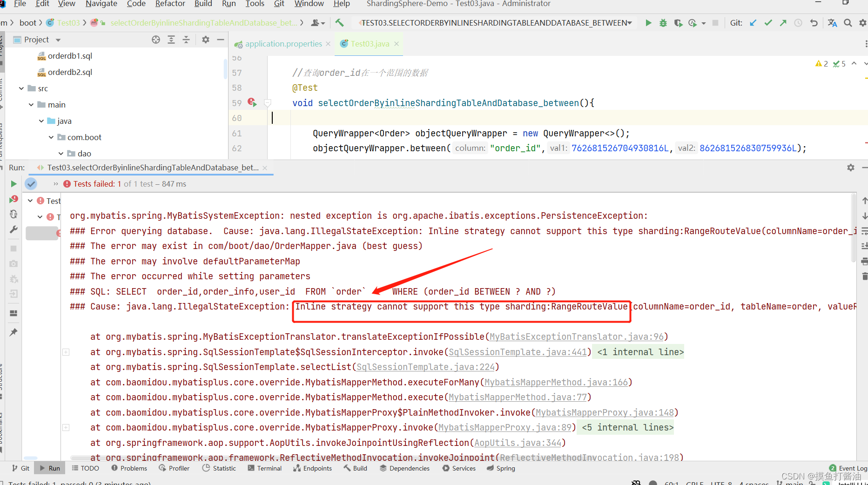Image resolution: width=868 pixels, height=485 pixels.
Task: Open the Refactor menu
Action: point(170,4)
